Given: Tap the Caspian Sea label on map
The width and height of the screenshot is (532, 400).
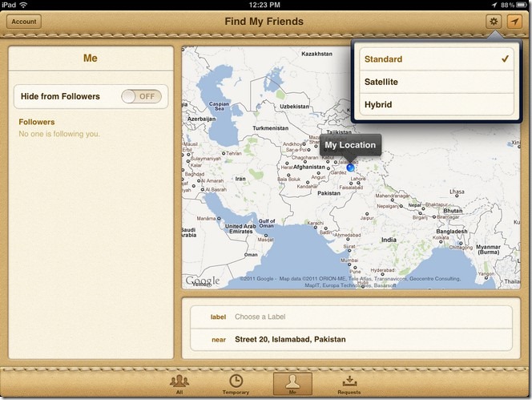Looking at the screenshot, I should pyautogui.click(x=219, y=106).
